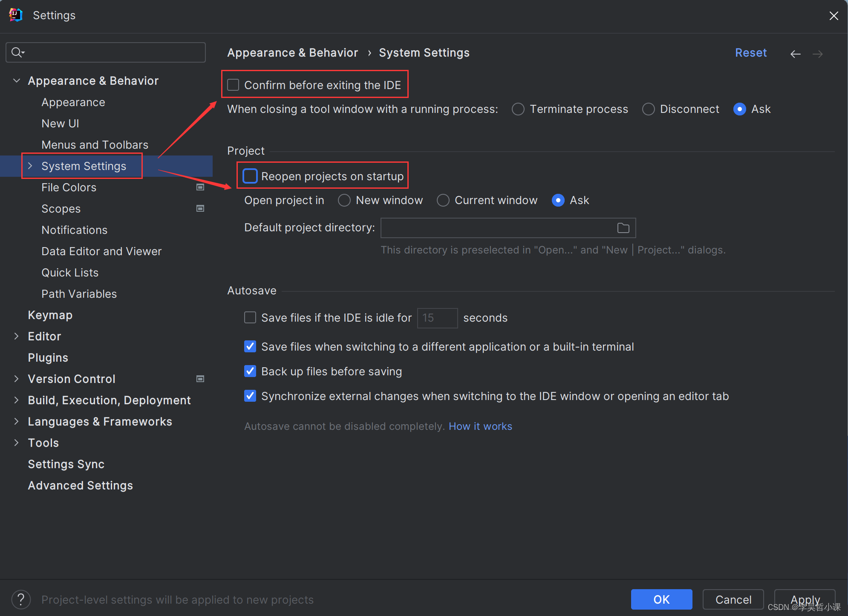
Task: Toggle Reopen projects on startup checkbox
Action: click(x=250, y=176)
